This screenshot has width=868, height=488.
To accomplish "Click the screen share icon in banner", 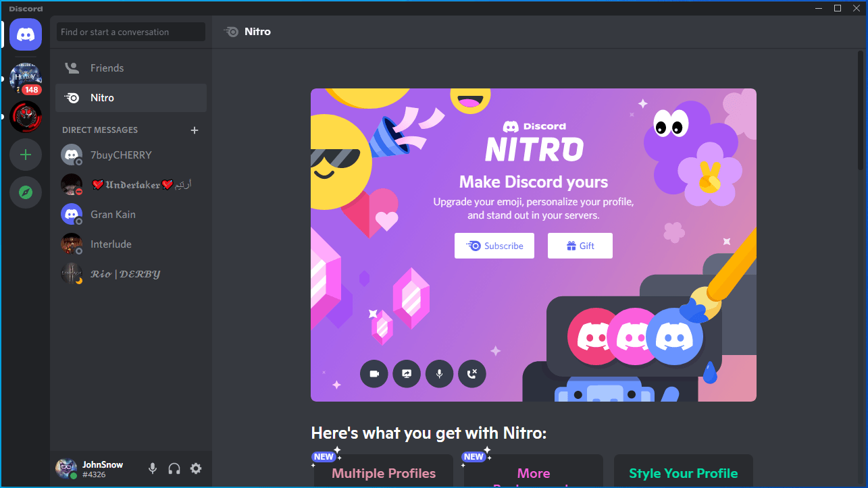I will pos(407,374).
